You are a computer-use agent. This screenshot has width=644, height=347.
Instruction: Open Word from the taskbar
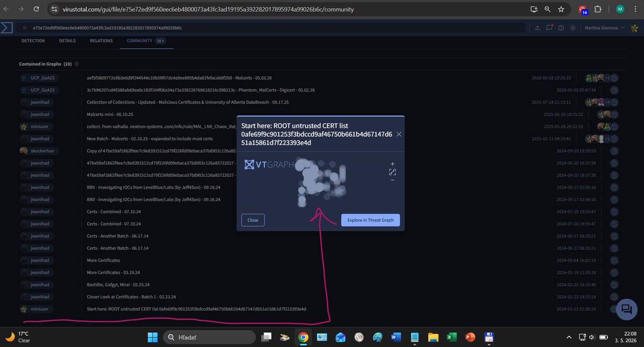[396, 337]
